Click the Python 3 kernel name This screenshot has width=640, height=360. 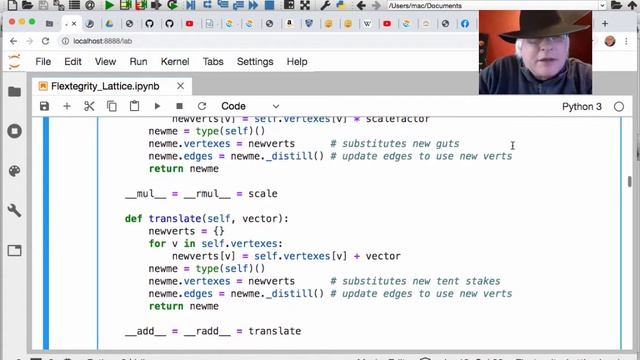click(x=582, y=107)
